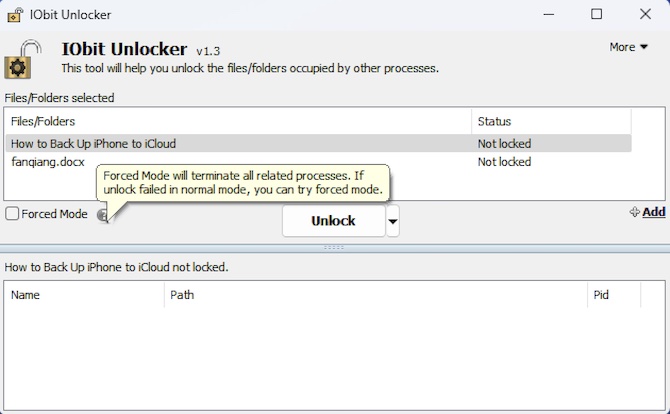Select the fanqiang.docx file row
The image size is (670, 414).
318,162
